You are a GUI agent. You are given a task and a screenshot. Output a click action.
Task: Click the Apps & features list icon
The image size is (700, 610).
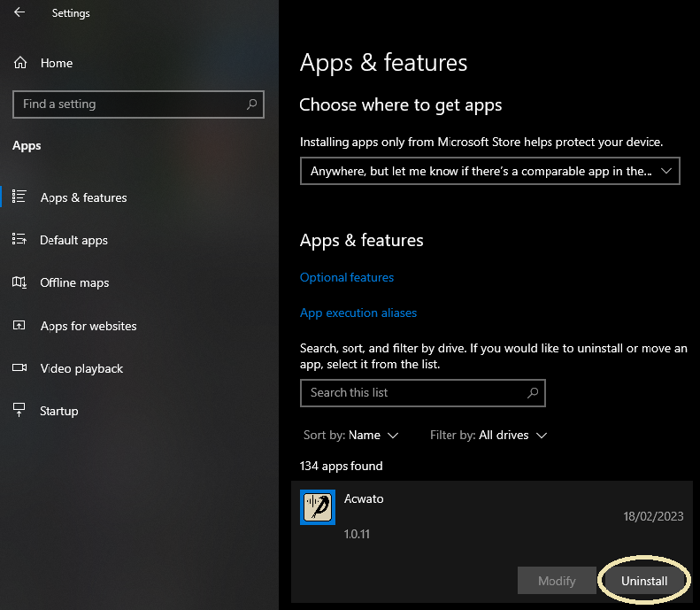(x=19, y=197)
